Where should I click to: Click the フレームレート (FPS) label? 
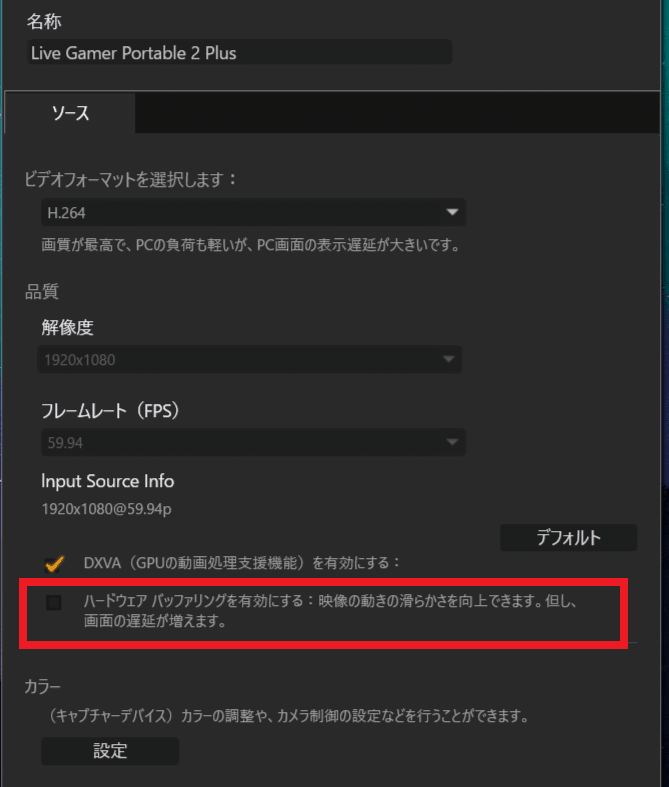(110, 411)
